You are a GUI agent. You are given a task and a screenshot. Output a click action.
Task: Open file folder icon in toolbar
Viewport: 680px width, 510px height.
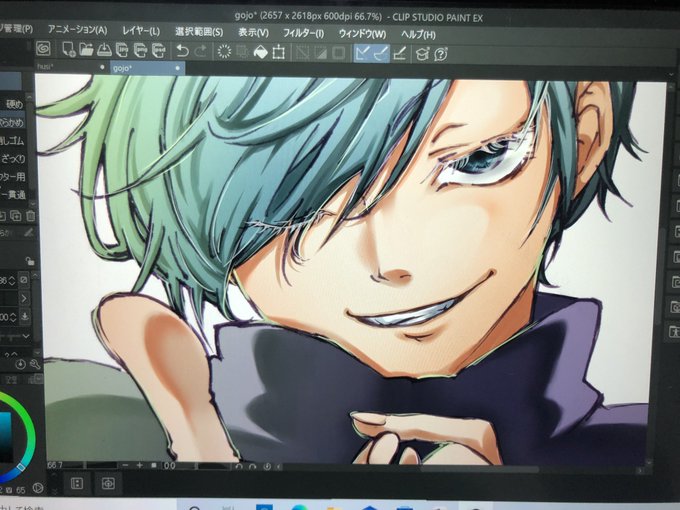(x=86, y=49)
